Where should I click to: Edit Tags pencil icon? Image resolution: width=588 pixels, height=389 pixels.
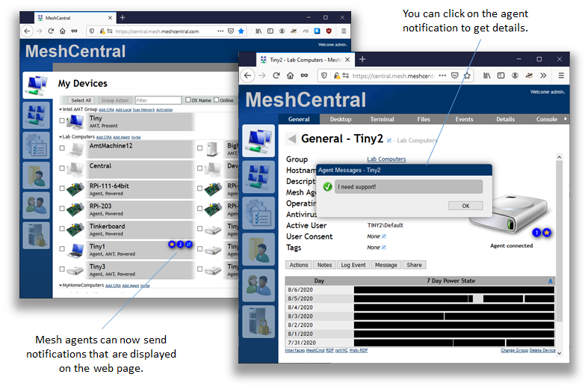coord(383,247)
